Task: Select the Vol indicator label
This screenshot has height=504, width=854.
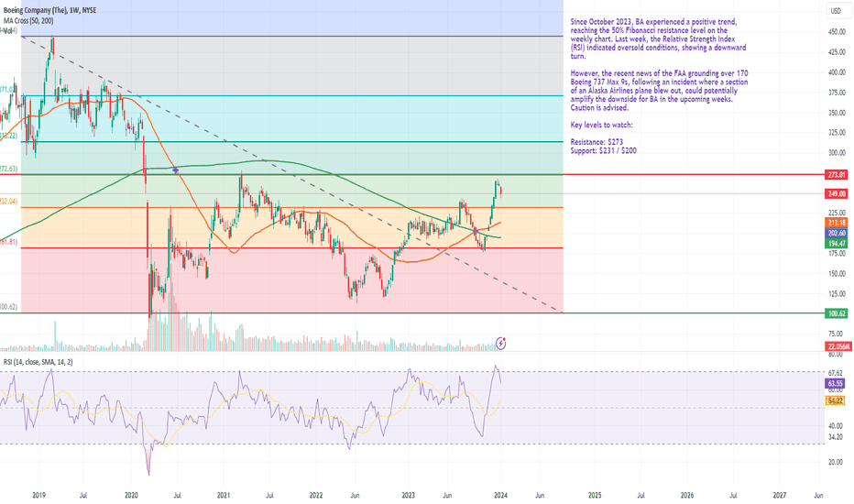Action: pyautogui.click(x=7, y=31)
